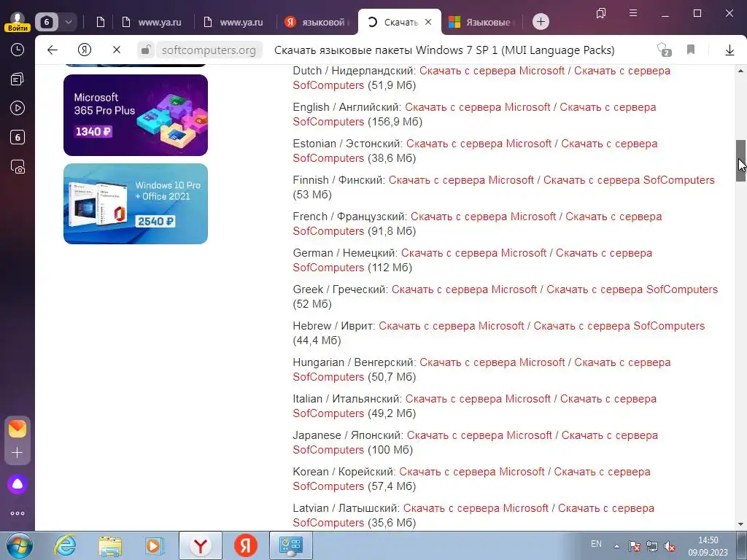Bookmark this page
Screen dimensions: 747x560
coord(691,50)
